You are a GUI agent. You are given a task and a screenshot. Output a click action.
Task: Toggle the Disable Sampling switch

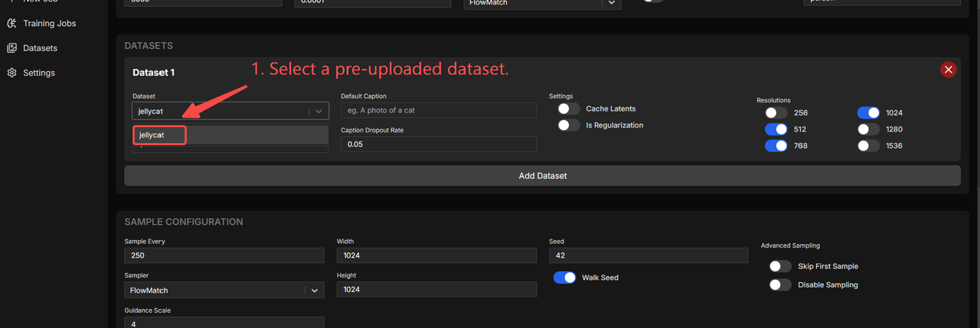780,284
